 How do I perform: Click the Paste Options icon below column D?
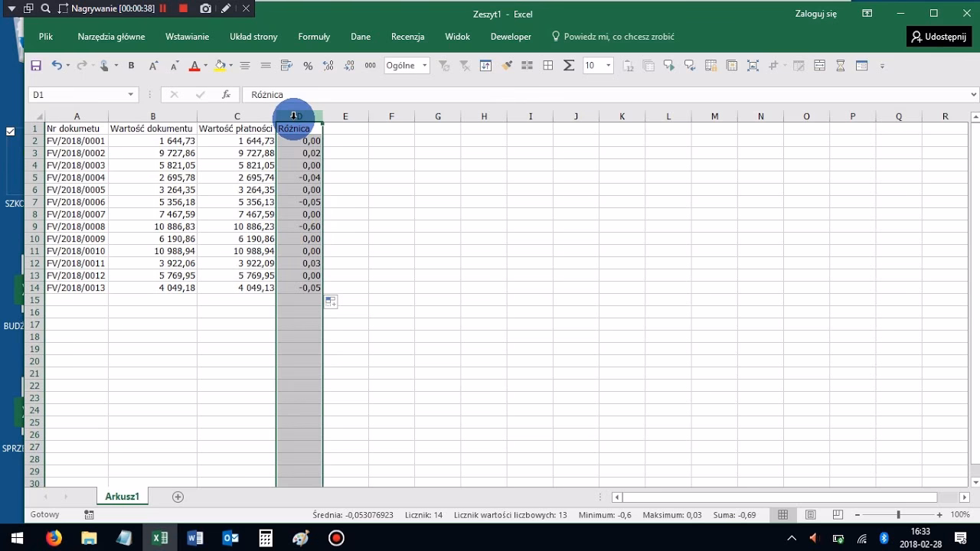(330, 302)
